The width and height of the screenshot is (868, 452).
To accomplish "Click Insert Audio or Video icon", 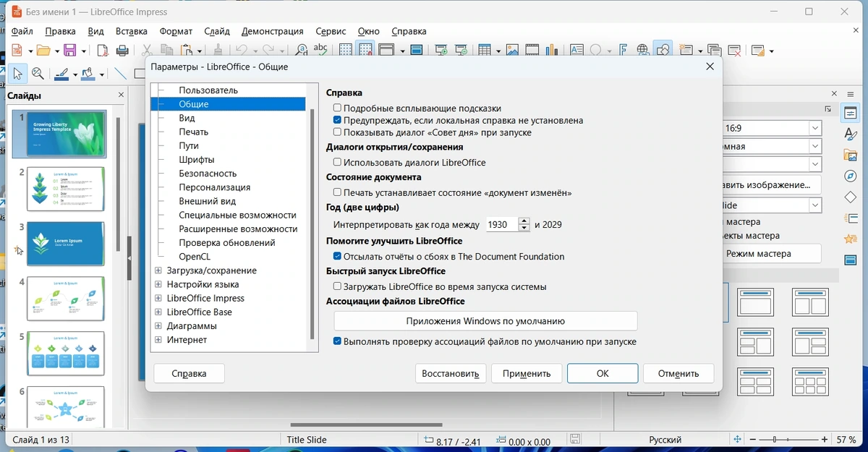I will 532,50.
